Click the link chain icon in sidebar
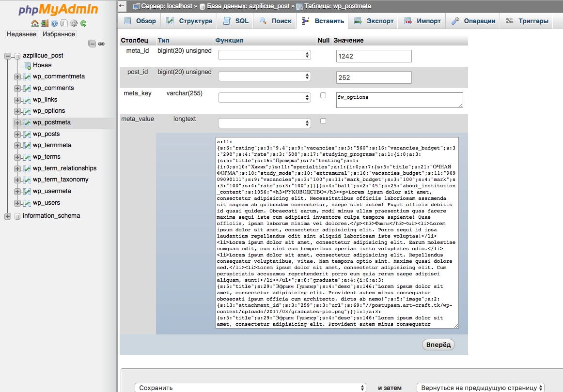The height and width of the screenshot is (392, 563). [x=101, y=44]
